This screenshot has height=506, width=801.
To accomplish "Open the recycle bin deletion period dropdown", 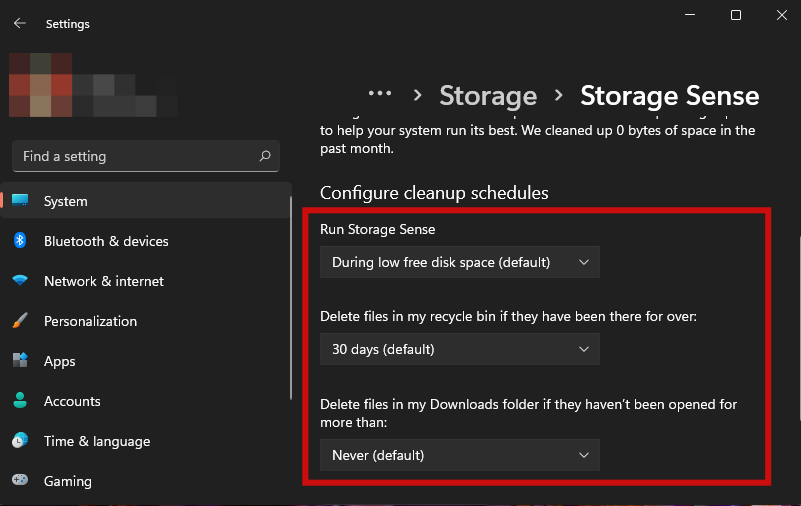I will tap(460, 350).
